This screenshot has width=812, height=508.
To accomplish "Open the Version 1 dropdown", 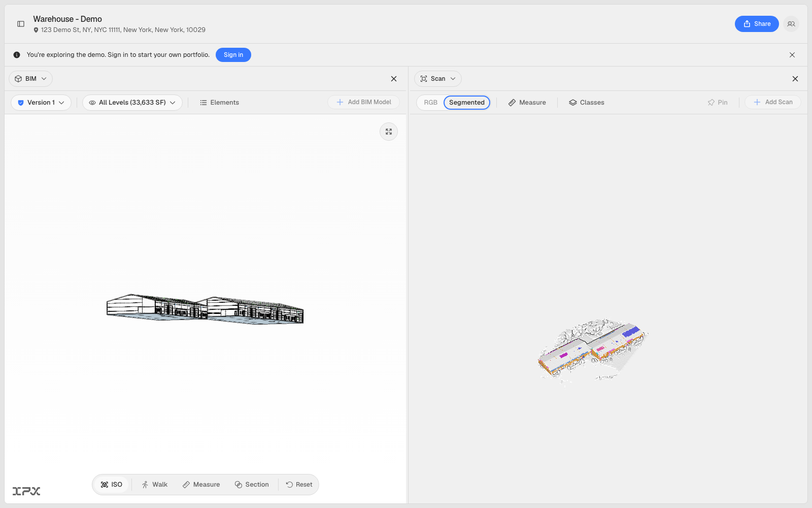I will tap(41, 103).
